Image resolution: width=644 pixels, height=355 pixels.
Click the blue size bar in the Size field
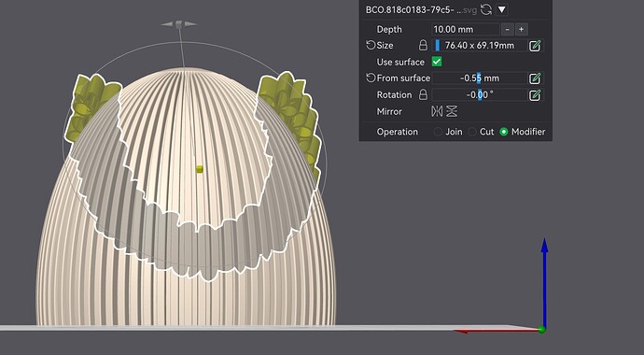tap(438, 45)
